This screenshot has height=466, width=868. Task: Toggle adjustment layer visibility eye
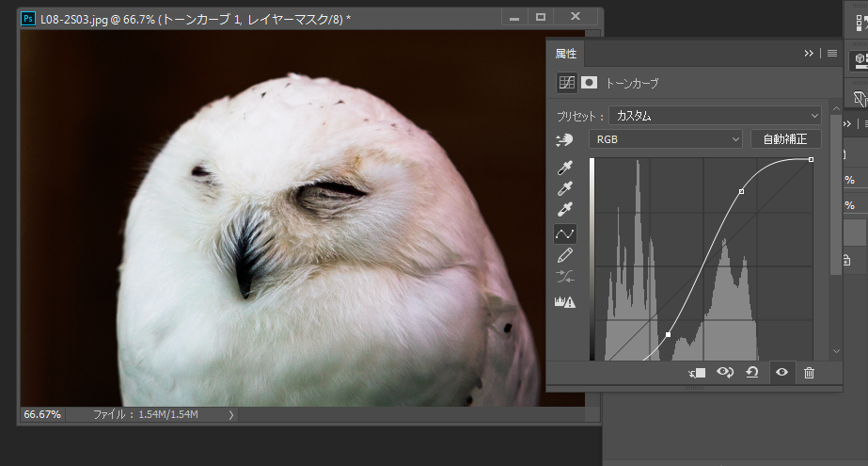(x=781, y=373)
